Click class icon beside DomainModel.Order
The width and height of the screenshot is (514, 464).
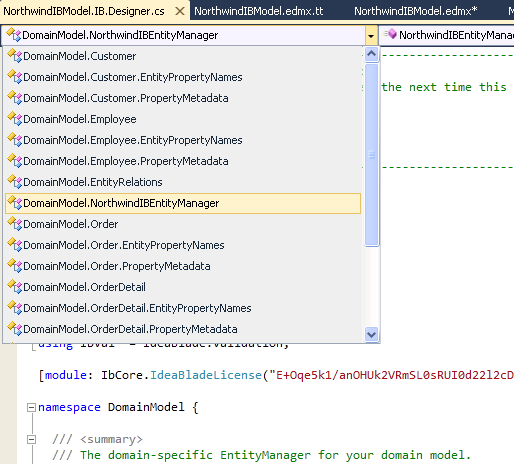coord(15,223)
